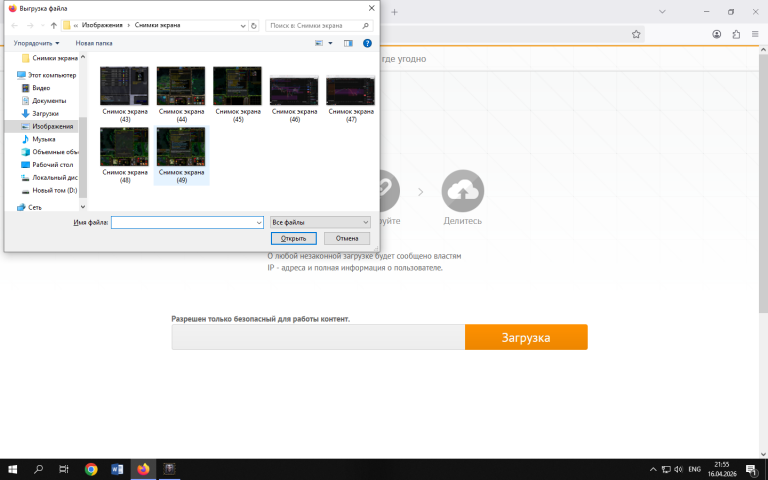Click the magnifier icon in search box
The image size is (768, 480).
(365, 25)
